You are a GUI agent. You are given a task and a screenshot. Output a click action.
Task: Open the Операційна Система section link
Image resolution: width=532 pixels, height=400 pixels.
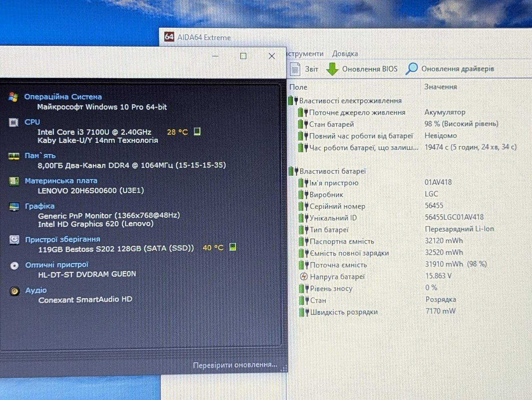pyautogui.click(x=63, y=97)
